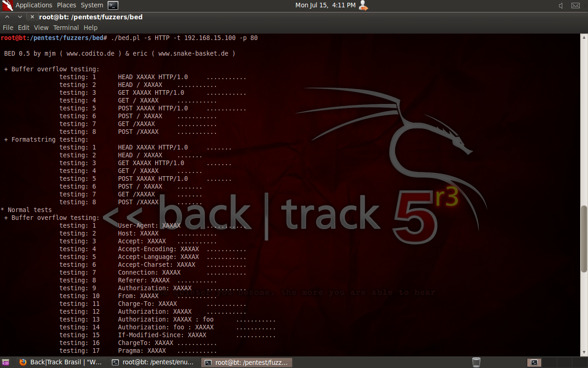Click the command ./bed.pl -s HTTP text
The height and width of the screenshot is (368, 588).
tap(184, 38)
